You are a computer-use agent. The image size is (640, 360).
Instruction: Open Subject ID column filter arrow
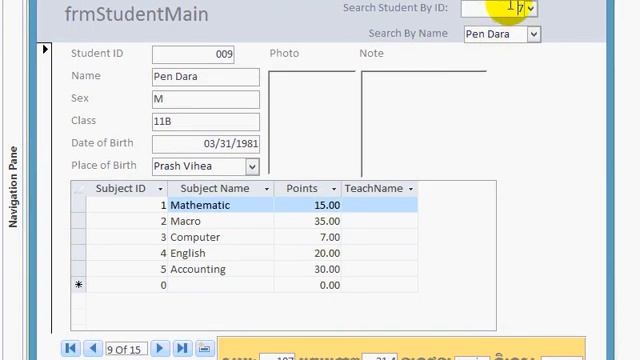point(160,189)
